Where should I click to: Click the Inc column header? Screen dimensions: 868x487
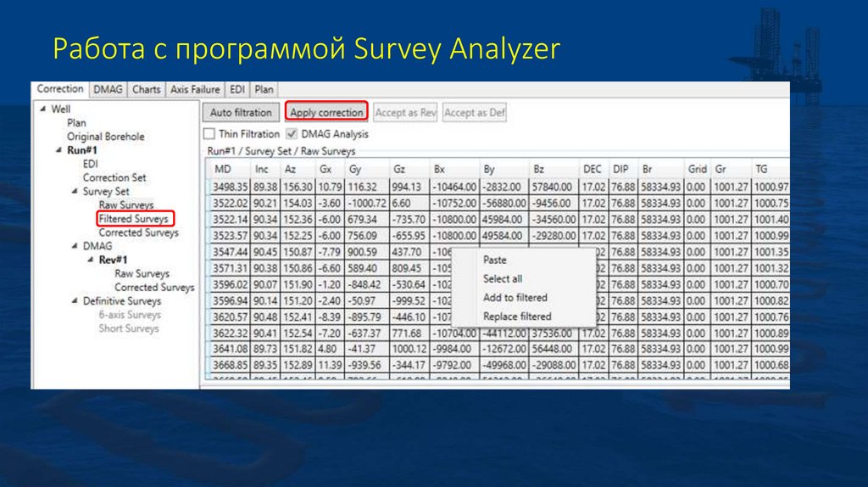click(x=265, y=170)
